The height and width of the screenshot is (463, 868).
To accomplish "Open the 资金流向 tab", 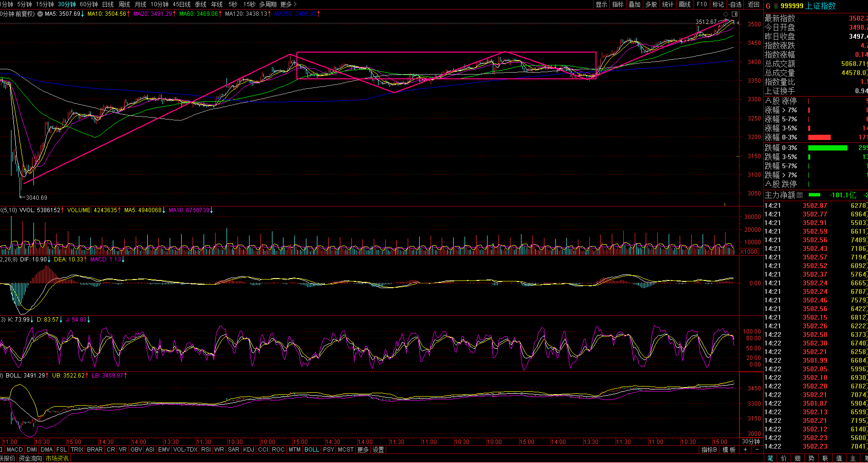I will [31, 459].
